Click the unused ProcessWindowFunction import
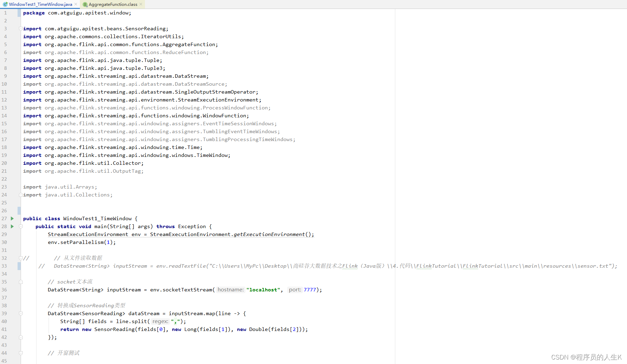The height and width of the screenshot is (364, 627). 147,108
